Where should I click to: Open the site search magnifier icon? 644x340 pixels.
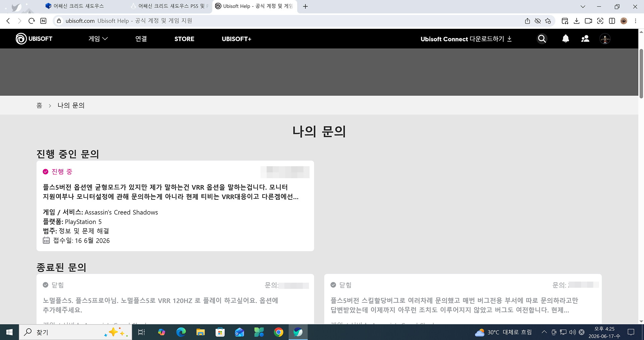click(542, 39)
